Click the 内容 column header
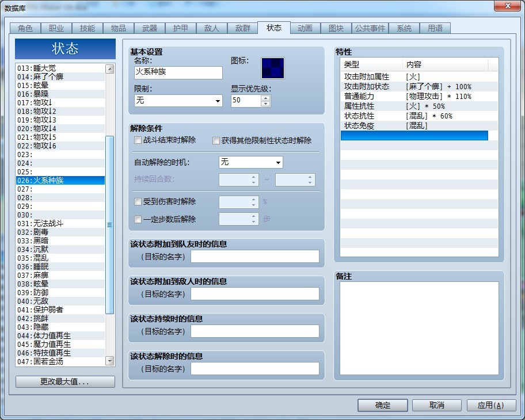Screen dimensions: 525x420 (x=446, y=64)
